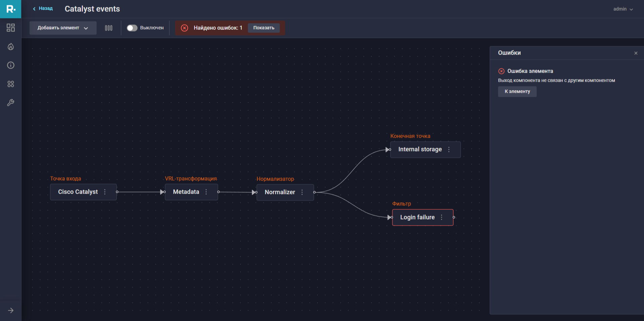Close the Ошибки panel

point(636,53)
